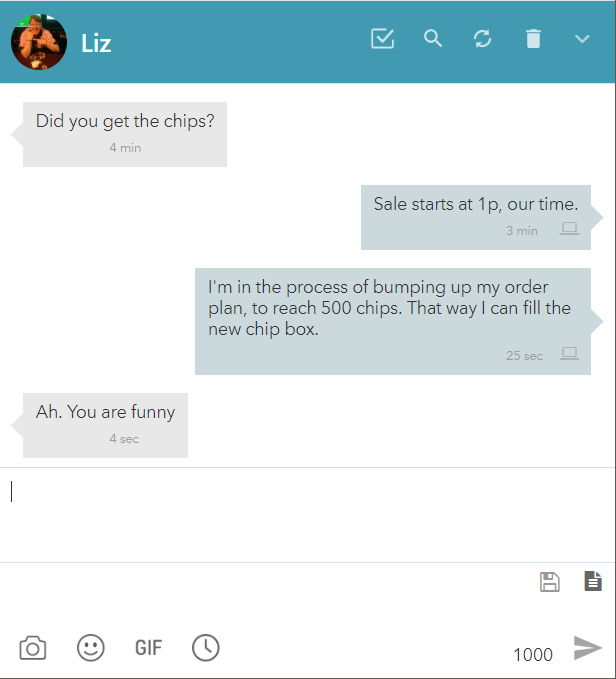616x679 pixels.
Task: Click the laptop icon on the 25 sec message
Action: (x=569, y=353)
